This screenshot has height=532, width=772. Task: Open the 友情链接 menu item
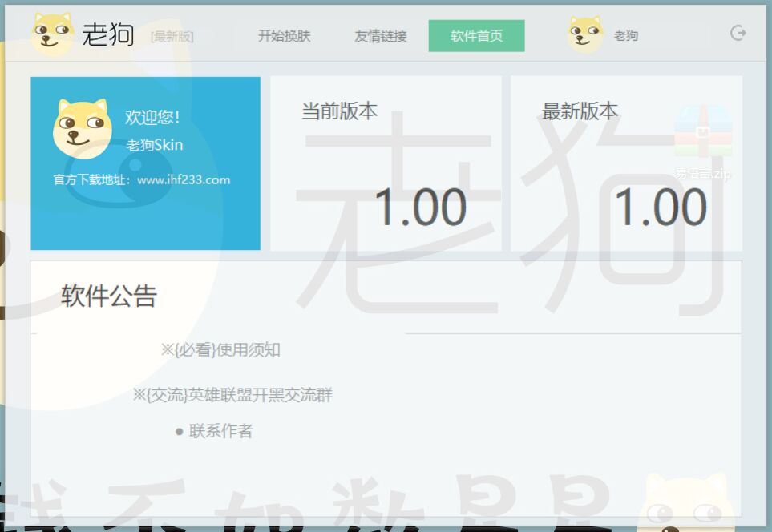coord(380,35)
